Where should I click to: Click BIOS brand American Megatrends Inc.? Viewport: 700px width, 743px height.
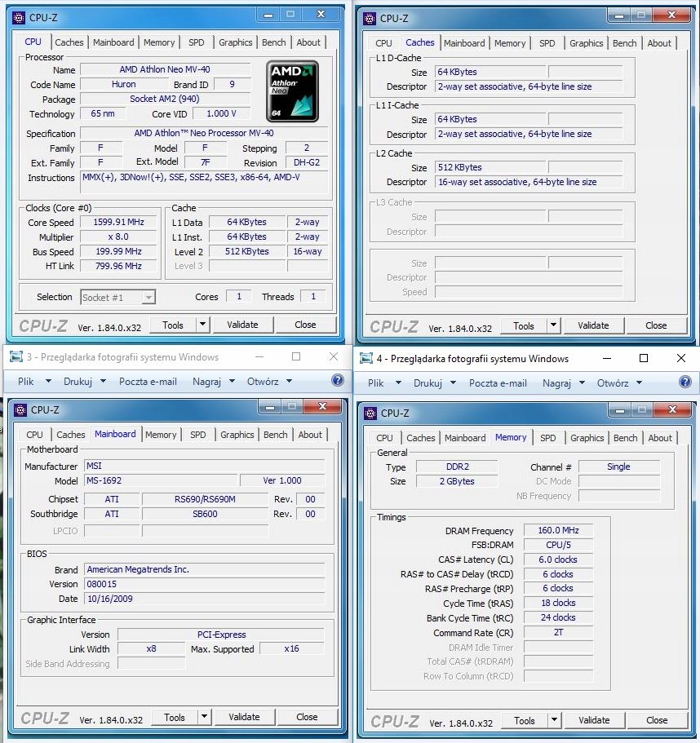pos(205,569)
